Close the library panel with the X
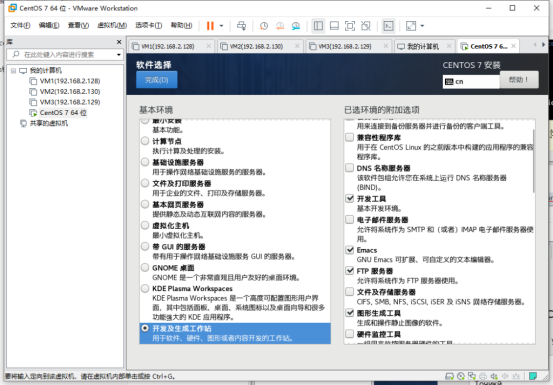The width and height of the screenshot is (553, 385). (119, 42)
